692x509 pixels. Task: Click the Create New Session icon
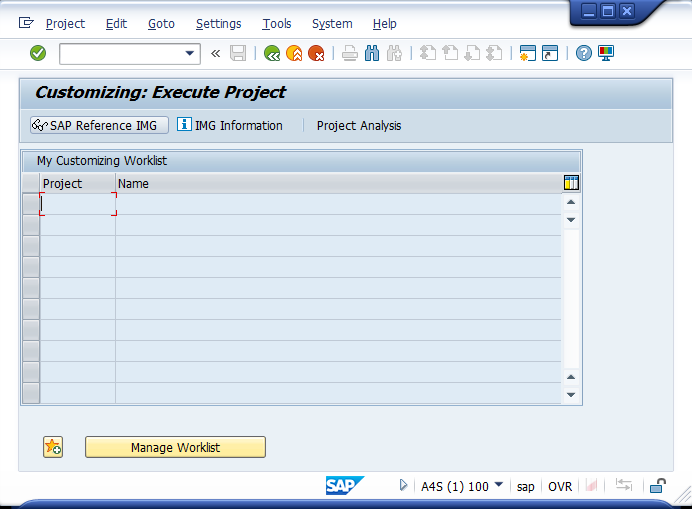coord(527,54)
